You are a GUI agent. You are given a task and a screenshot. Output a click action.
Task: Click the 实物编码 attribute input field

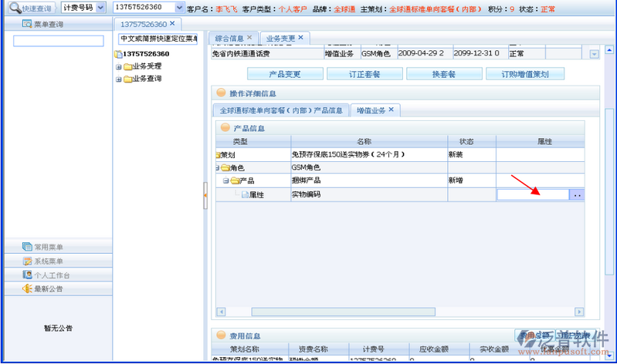(x=533, y=195)
